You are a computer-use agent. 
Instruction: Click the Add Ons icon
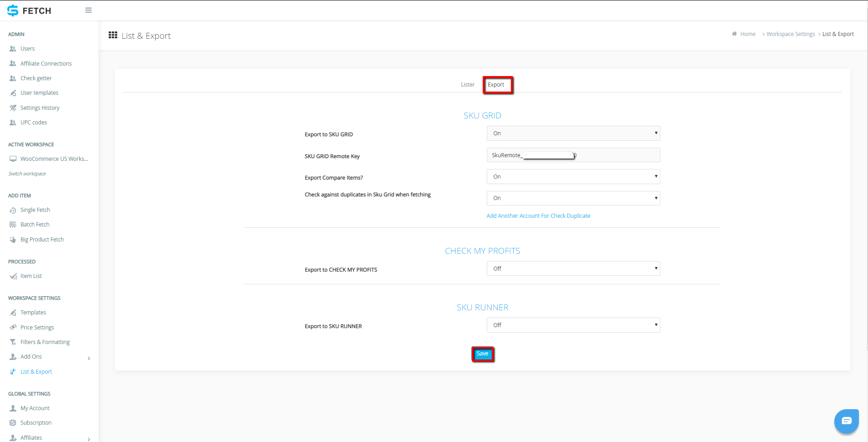click(x=13, y=357)
